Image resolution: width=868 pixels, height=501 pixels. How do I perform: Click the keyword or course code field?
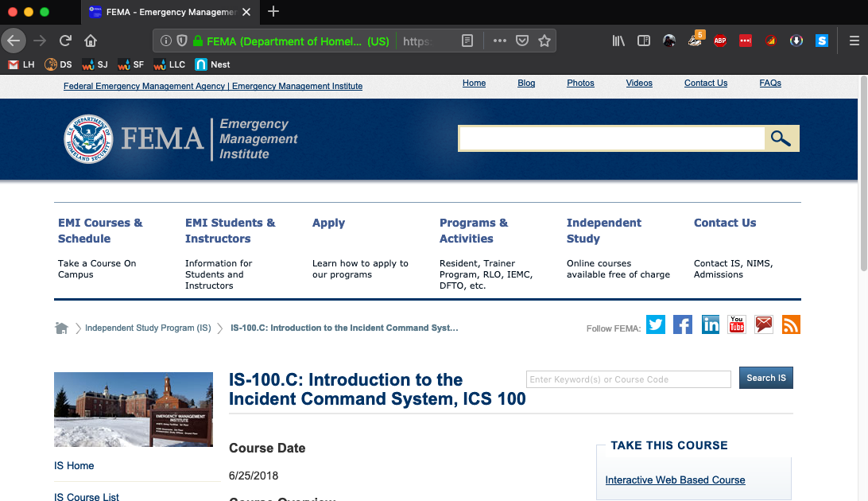(x=628, y=379)
